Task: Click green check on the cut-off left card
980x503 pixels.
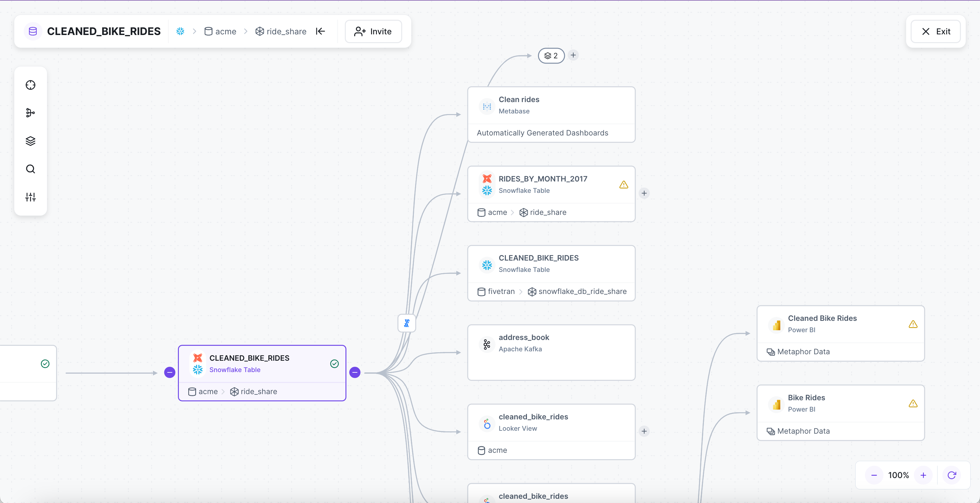Action: (45, 364)
